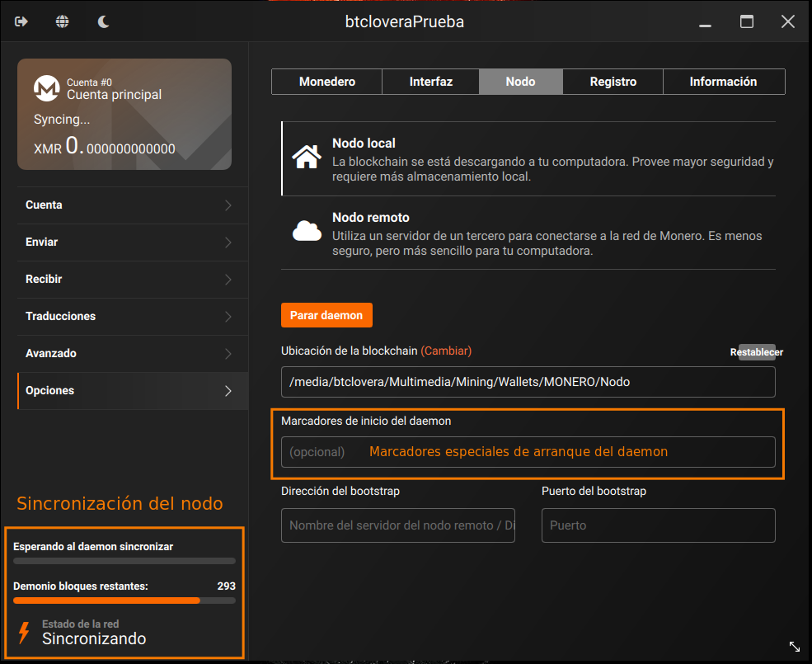The height and width of the screenshot is (664, 812).
Task: Maximize the btcloveraPrueba window
Action: coord(746,21)
